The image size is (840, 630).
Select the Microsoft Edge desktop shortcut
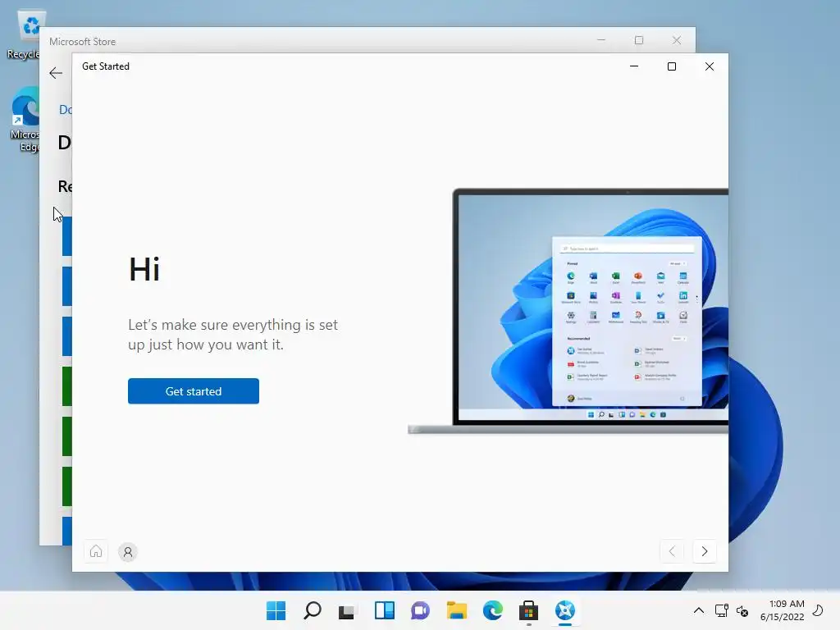[25, 120]
